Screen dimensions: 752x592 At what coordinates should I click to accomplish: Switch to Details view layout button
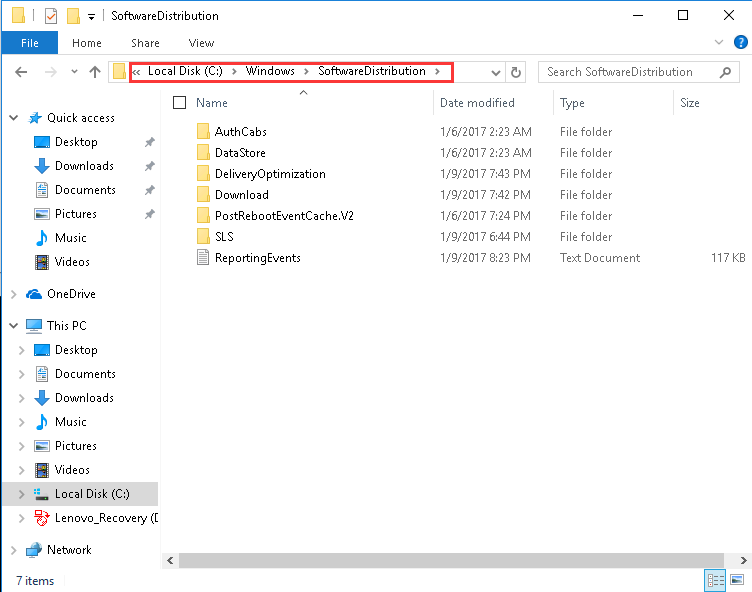(715, 580)
